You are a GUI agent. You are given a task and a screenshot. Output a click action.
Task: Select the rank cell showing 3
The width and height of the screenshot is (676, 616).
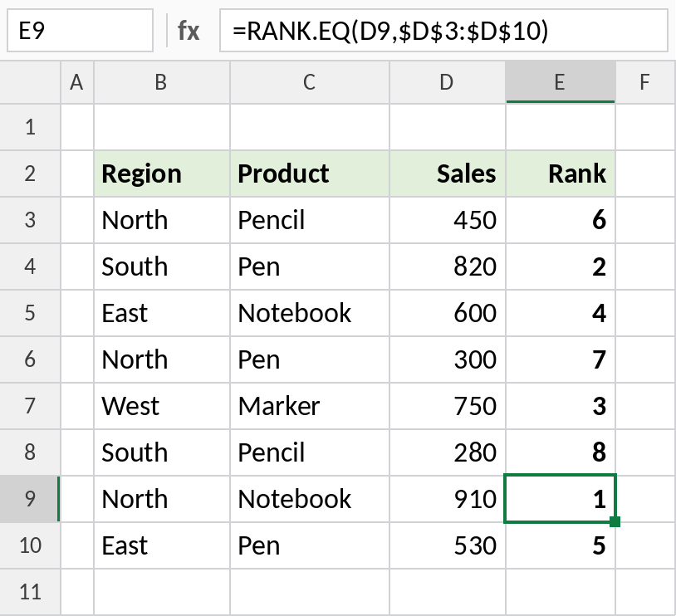click(561, 406)
